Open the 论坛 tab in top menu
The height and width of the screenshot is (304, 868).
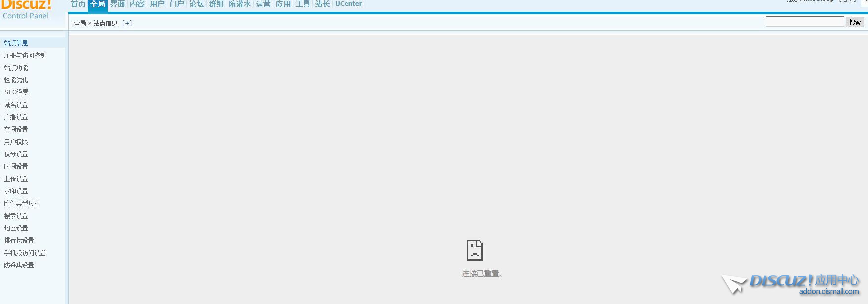coord(197,4)
